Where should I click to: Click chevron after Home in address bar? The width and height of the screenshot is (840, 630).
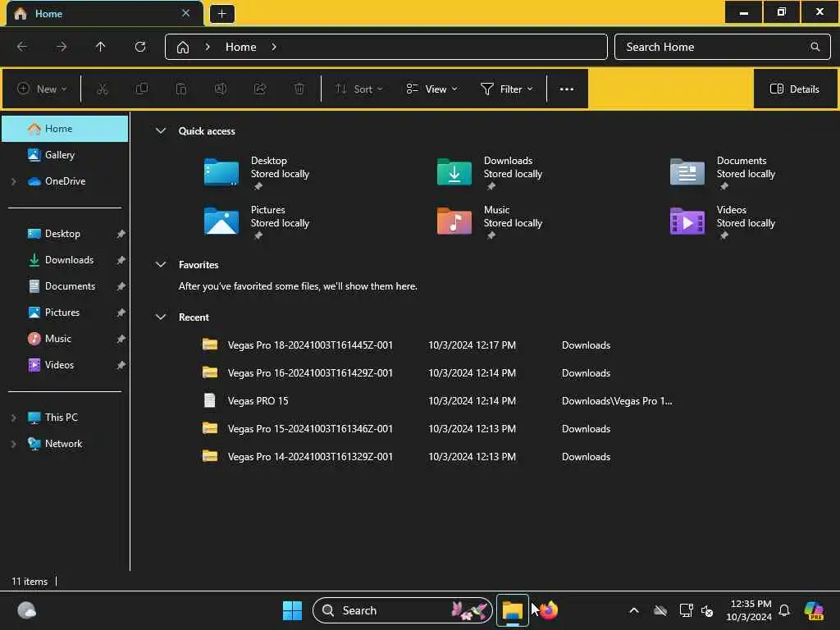point(274,47)
